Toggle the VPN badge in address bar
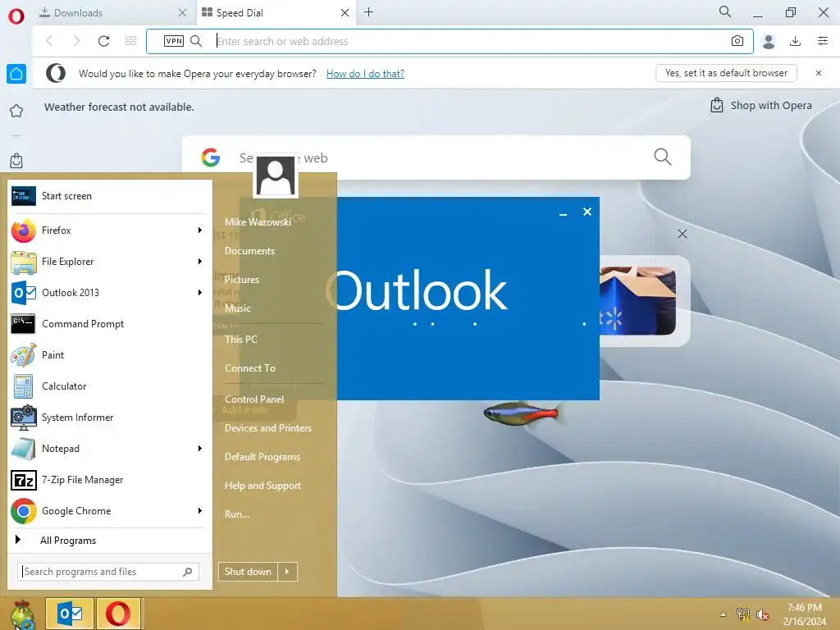 tap(174, 41)
